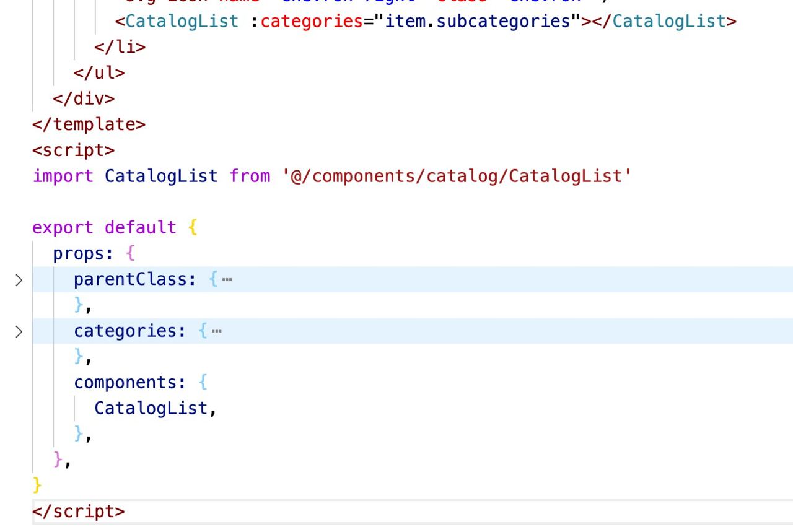Expand the folded parentClass block arrow
Image resolution: width=793 pixels, height=532 pixels.
[19, 280]
